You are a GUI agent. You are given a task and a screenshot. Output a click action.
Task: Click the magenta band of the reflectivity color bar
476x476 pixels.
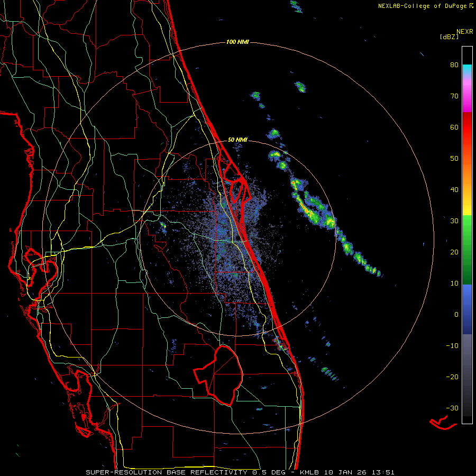467,97
